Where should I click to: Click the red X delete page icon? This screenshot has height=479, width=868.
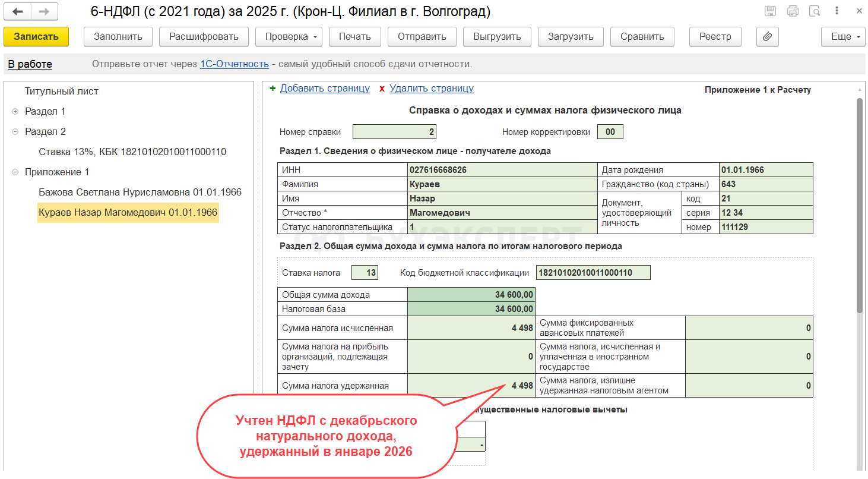[382, 89]
